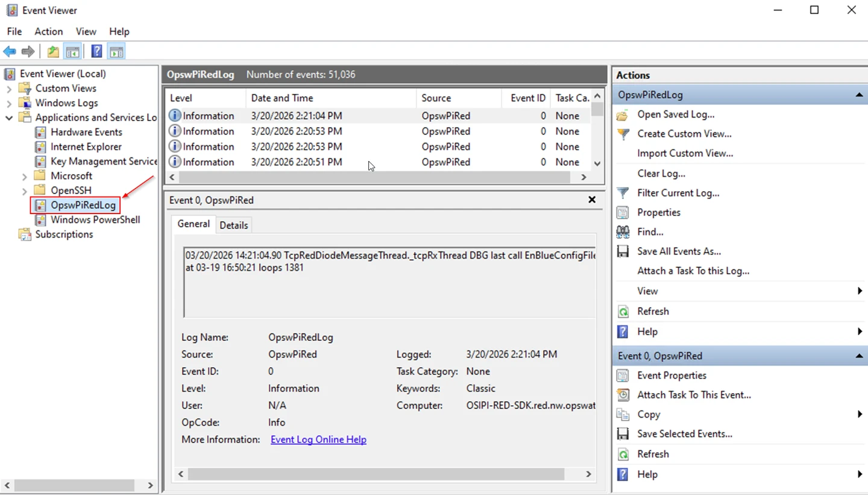The width and height of the screenshot is (868, 495).
Task: Select Windows PowerShell log in tree
Action: click(95, 219)
